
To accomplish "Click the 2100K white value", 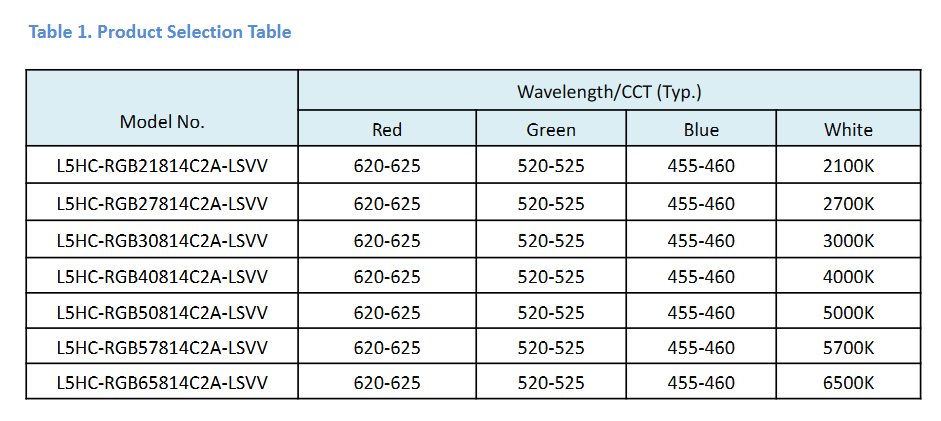I will (x=848, y=166).
